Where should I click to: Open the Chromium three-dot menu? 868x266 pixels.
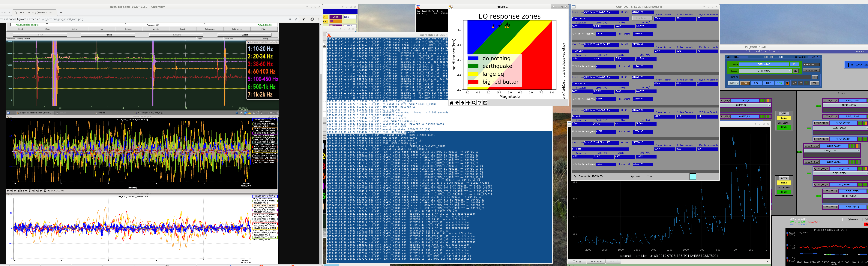coord(318,19)
